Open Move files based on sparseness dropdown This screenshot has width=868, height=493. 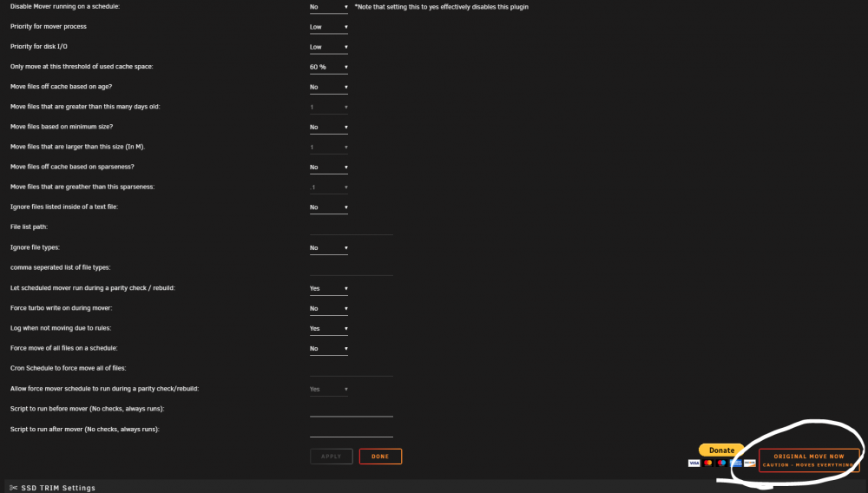tap(329, 168)
